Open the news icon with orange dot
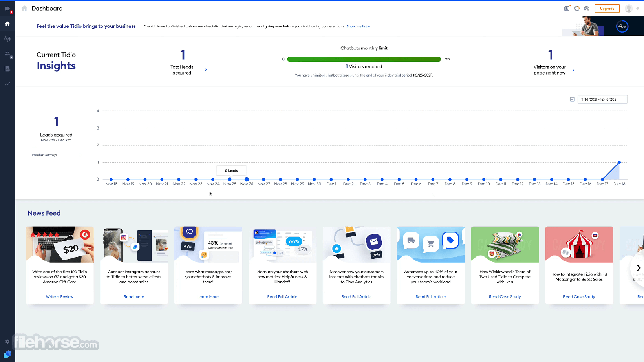 [567, 8]
